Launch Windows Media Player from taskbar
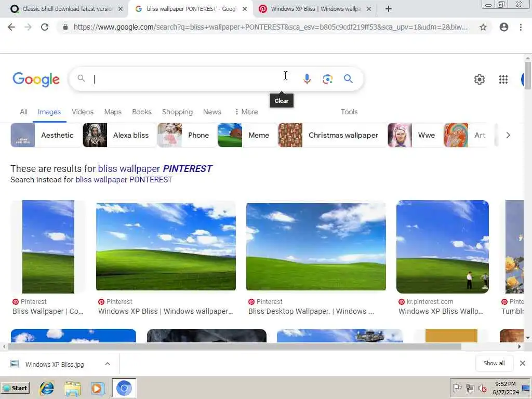The image size is (532, 399). [x=97, y=389]
